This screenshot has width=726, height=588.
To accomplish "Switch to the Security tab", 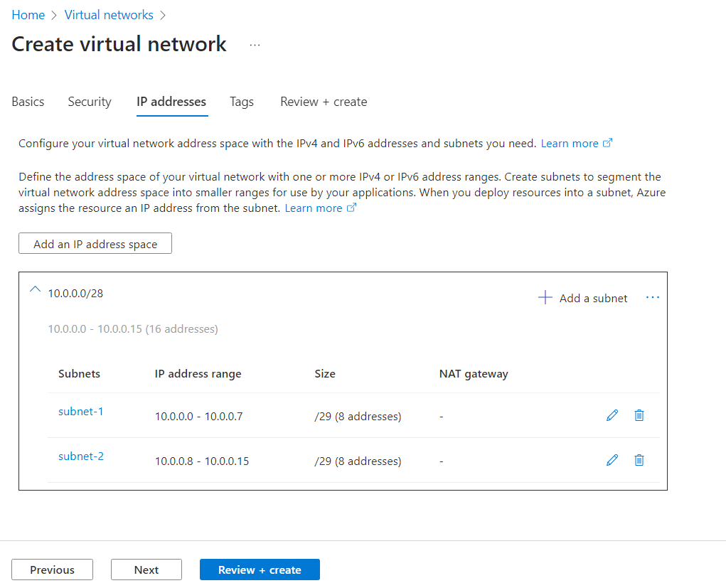I will pyautogui.click(x=89, y=102).
